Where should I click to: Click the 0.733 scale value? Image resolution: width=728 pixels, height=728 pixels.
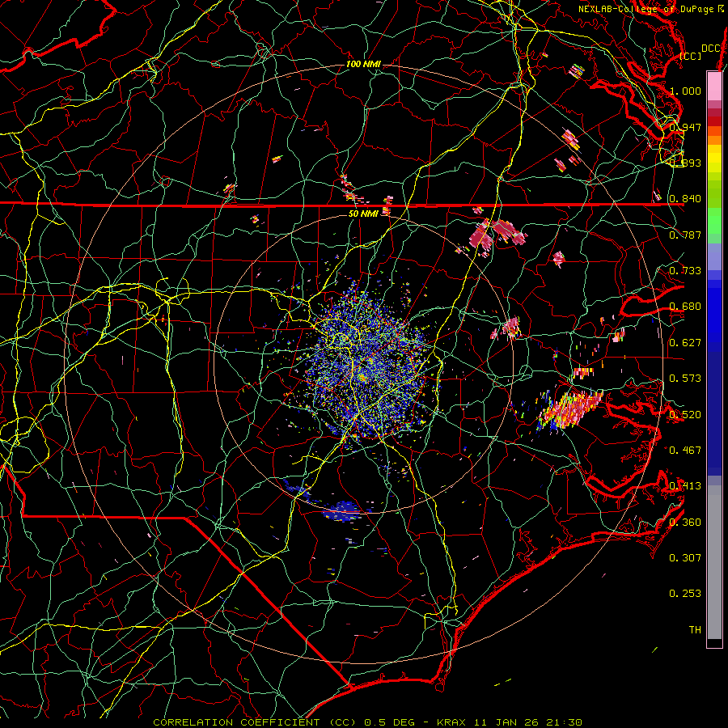tap(685, 271)
